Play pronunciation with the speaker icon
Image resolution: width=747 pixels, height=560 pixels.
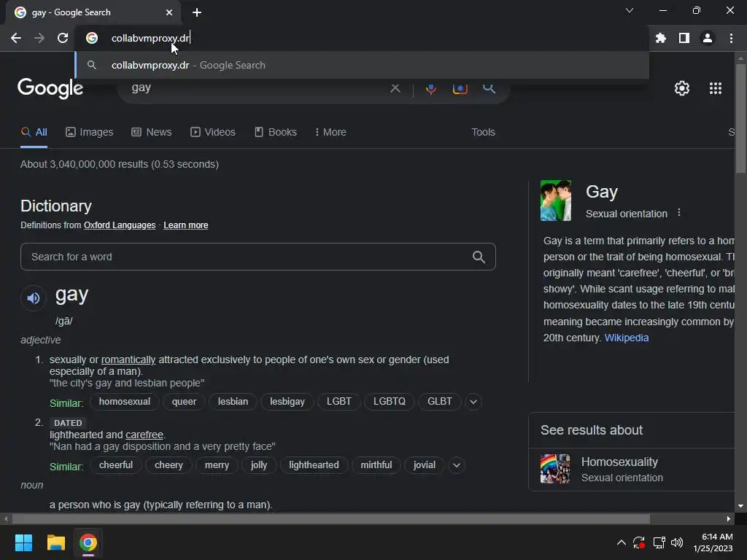34,298
